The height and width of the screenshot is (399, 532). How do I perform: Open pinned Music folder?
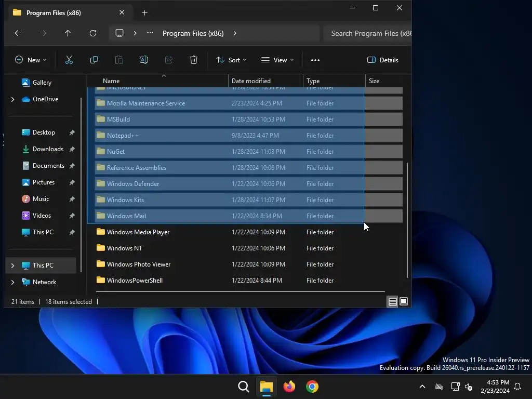point(41,199)
